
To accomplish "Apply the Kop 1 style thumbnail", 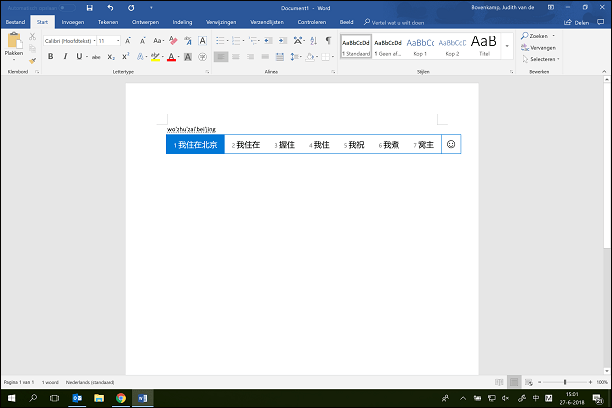I will 420,46.
